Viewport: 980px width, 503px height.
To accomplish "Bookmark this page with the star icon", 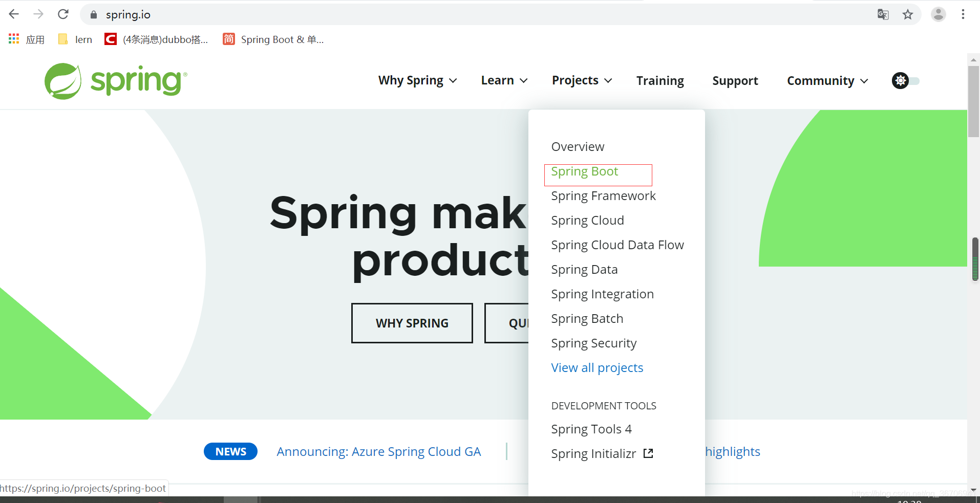I will 908,14.
